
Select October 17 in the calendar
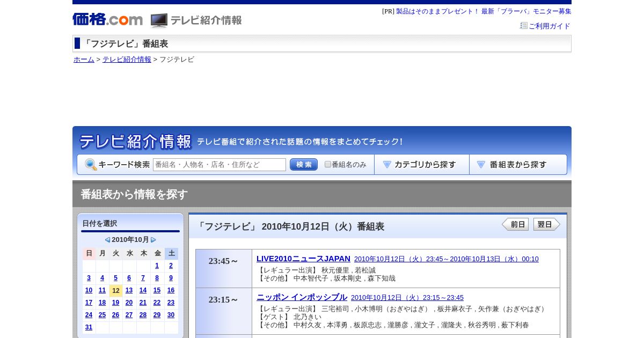89,303
